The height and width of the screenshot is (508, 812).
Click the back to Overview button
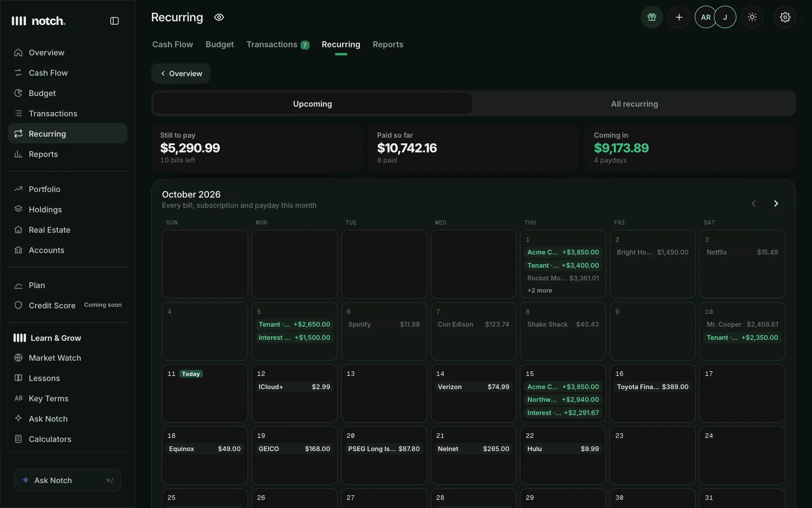(181, 74)
